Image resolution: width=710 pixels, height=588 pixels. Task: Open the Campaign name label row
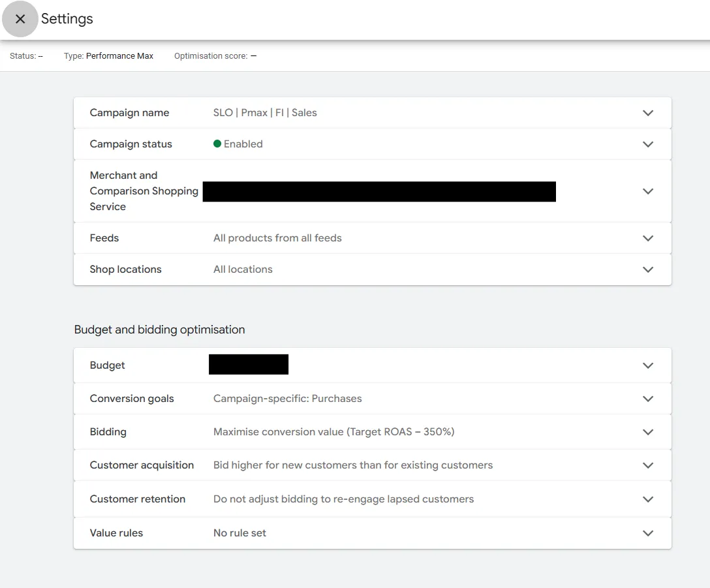point(129,113)
